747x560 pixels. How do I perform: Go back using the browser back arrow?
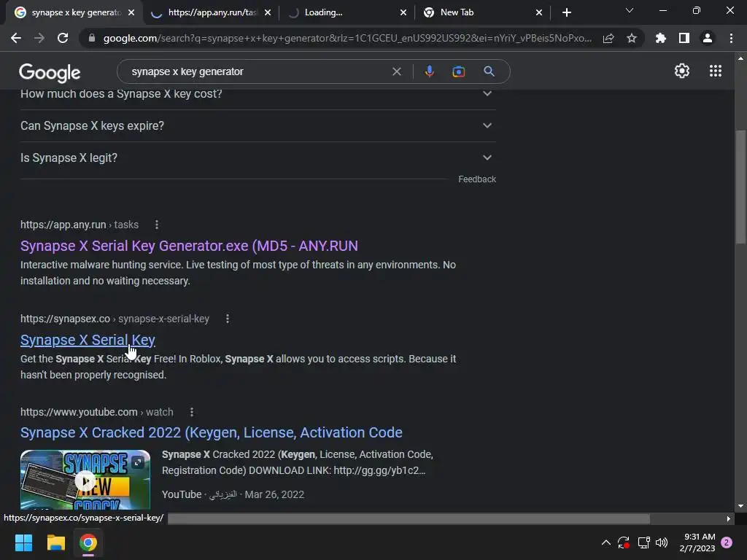click(x=16, y=38)
